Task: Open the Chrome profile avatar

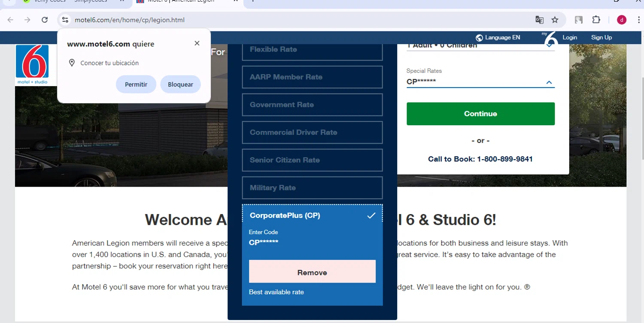Action: (x=621, y=20)
